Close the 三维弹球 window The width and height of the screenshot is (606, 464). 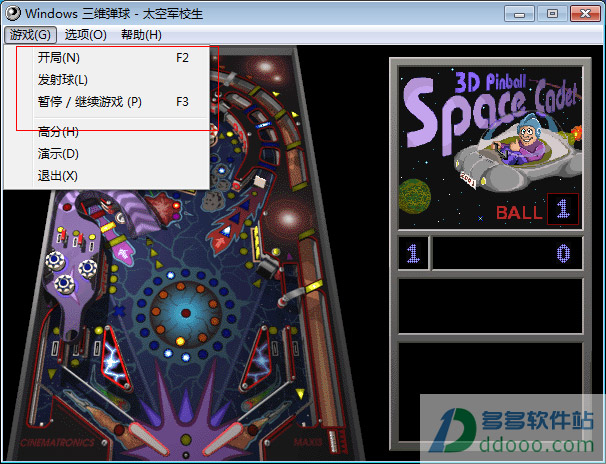[x=585, y=14]
